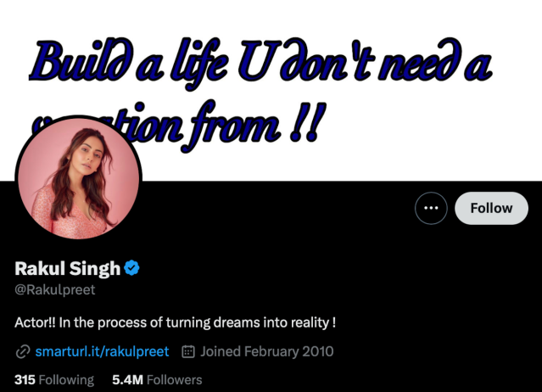Click the Rakul Singh display name
The image size is (542, 392).
point(67,268)
